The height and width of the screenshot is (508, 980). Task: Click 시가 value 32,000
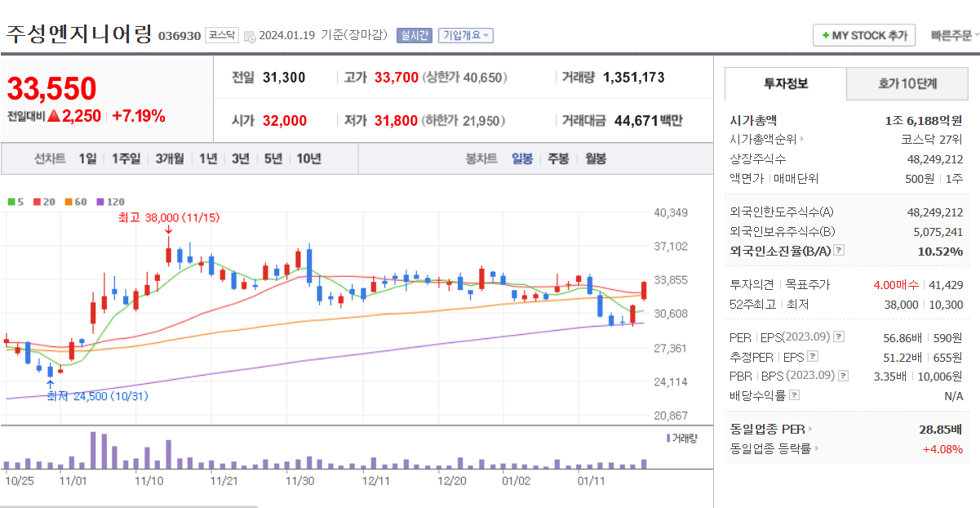pyautogui.click(x=285, y=121)
